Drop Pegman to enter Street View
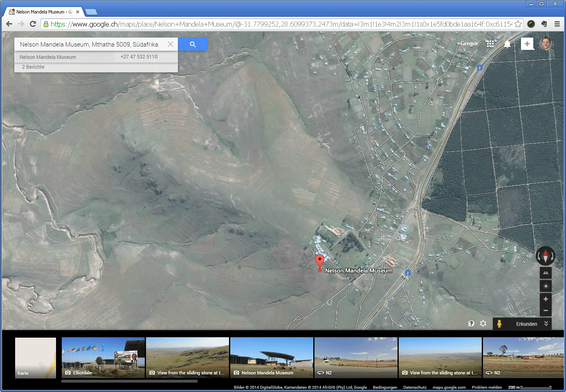 click(x=499, y=324)
